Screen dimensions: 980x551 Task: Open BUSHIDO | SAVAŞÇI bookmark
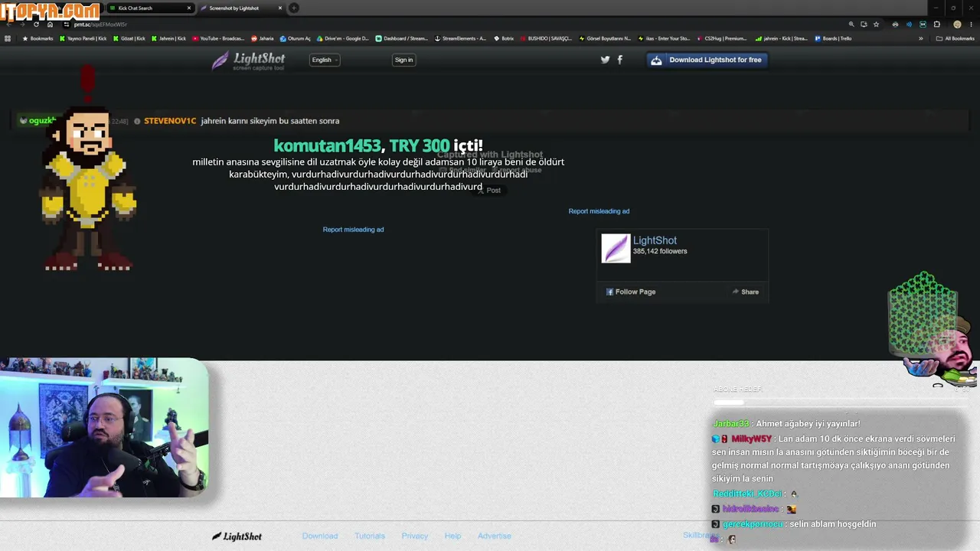point(547,38)
